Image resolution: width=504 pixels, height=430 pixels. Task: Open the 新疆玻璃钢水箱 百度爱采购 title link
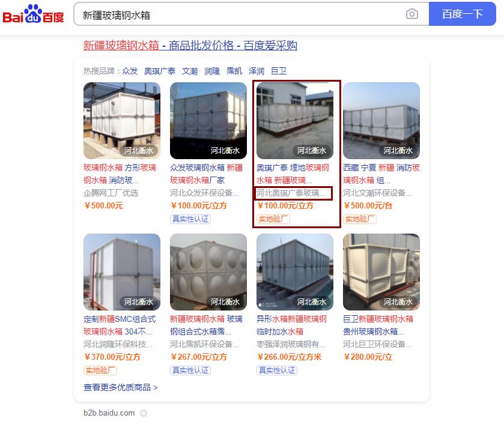coord(190,45)
